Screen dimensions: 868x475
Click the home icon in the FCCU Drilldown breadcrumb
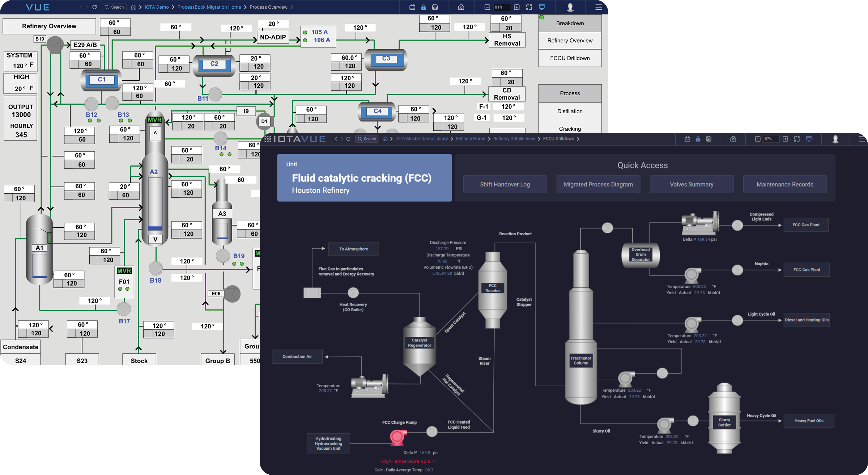point(385,139)
